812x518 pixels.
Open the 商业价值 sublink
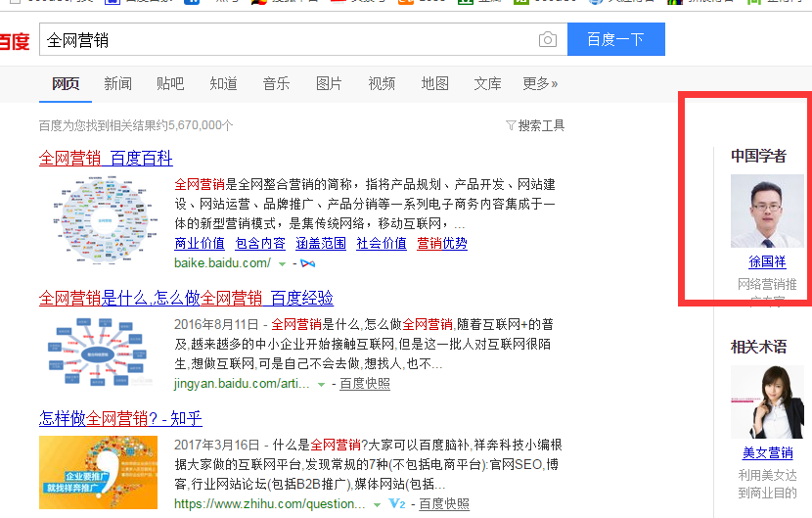(200, 243)
